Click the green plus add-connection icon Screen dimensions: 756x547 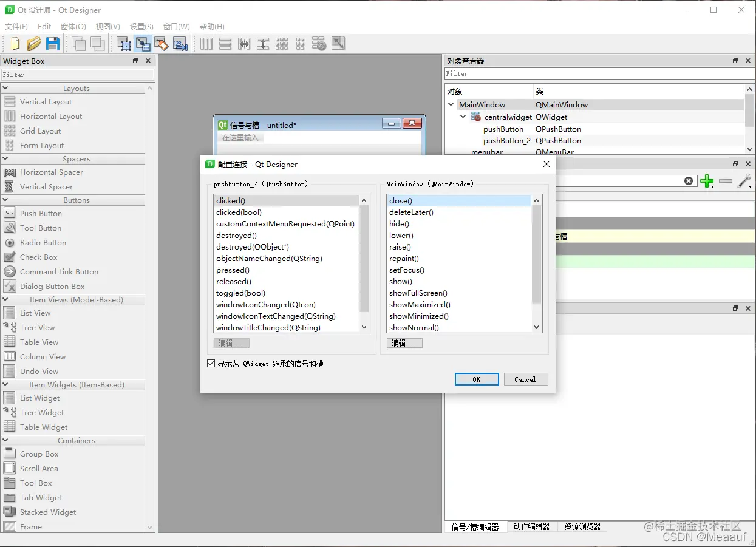(707, 181)
